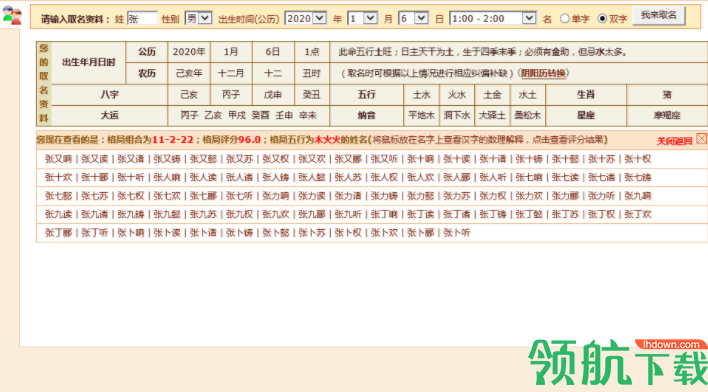Screen dimensions: 708x392
Task: Click the name 张十权
Action: [x=638, y=159]
